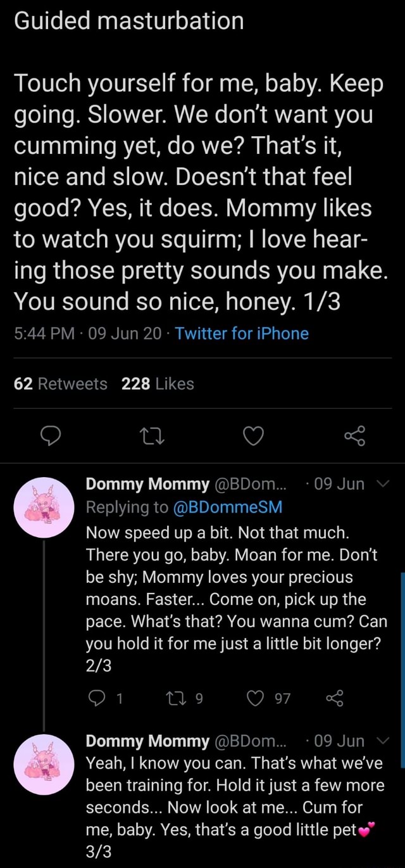Open the options chevron on the first reply
Image resolution: width=405 pixels, height=868 pixels.
click(381, 485)
